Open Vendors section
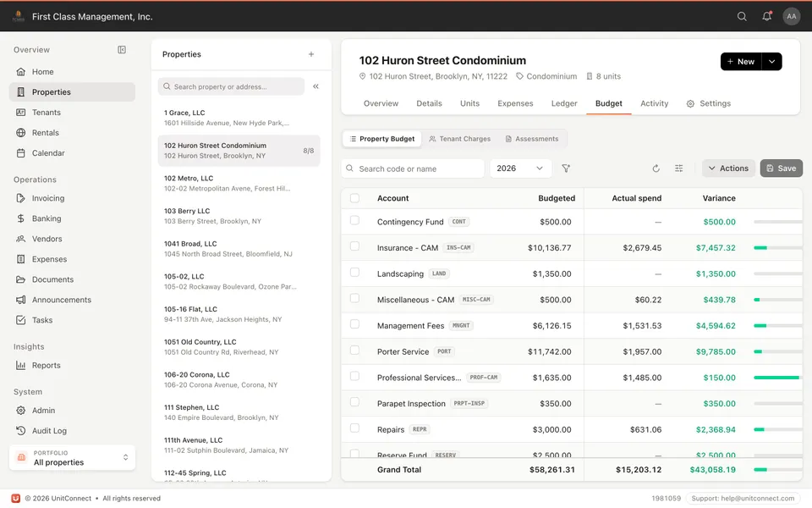812x508 pixels. [72, 239]
